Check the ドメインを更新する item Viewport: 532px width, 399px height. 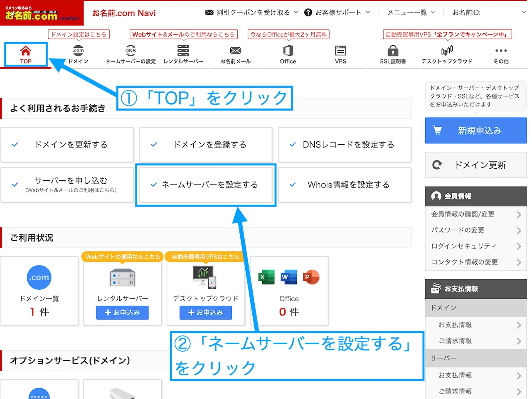click(x=67, y=145)
